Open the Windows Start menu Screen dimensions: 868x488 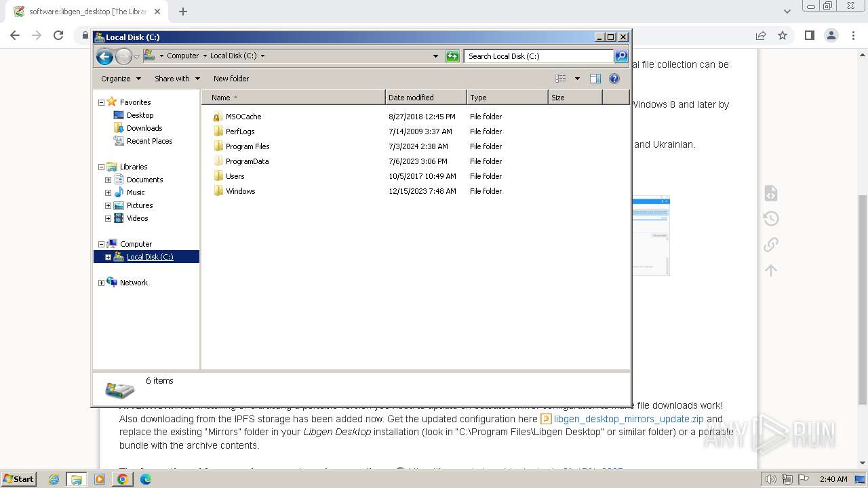[18, 479]
